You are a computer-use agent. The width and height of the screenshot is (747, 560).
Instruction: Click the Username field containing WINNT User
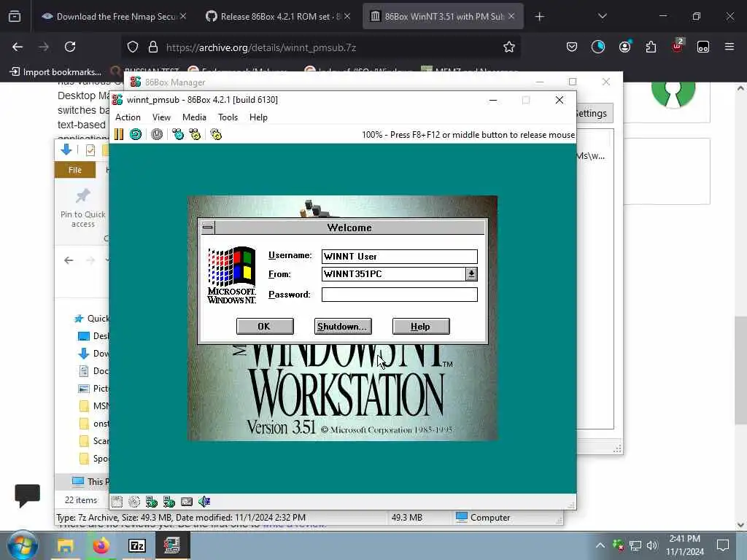pos(399,256)
